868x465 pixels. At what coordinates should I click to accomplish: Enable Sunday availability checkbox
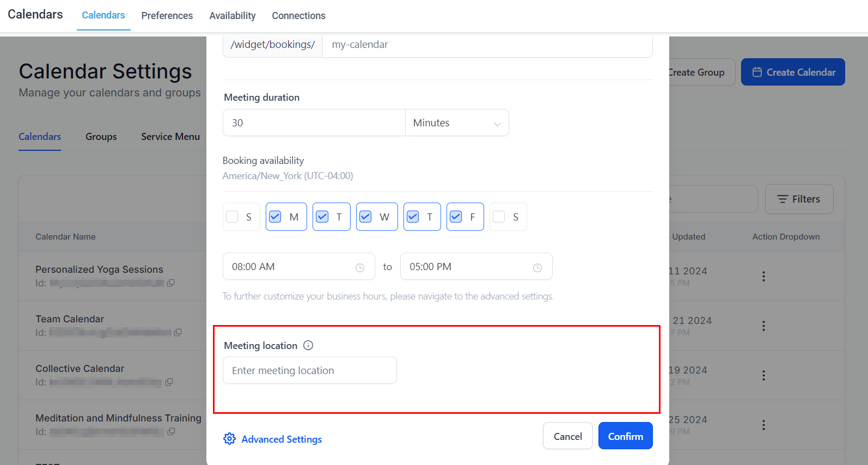pos(233,217)
